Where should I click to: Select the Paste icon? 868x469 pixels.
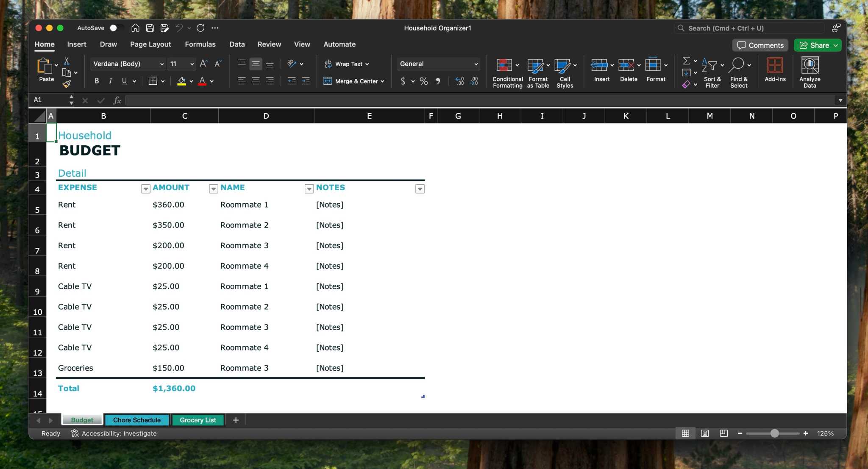coord(45,68)
